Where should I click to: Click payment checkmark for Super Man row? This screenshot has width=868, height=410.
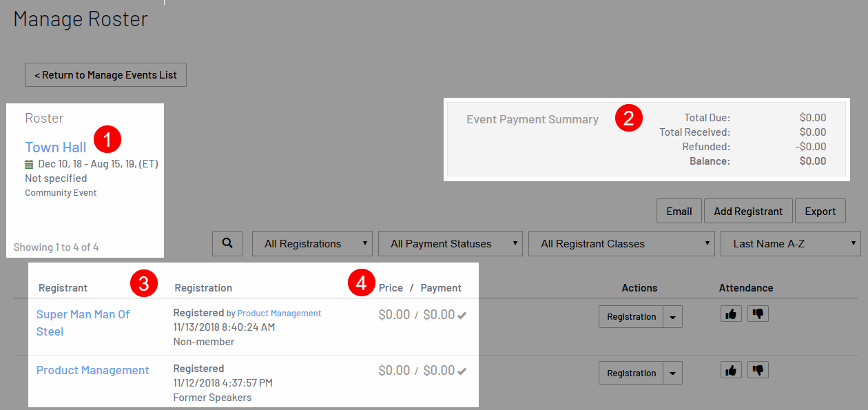[462, 316]
